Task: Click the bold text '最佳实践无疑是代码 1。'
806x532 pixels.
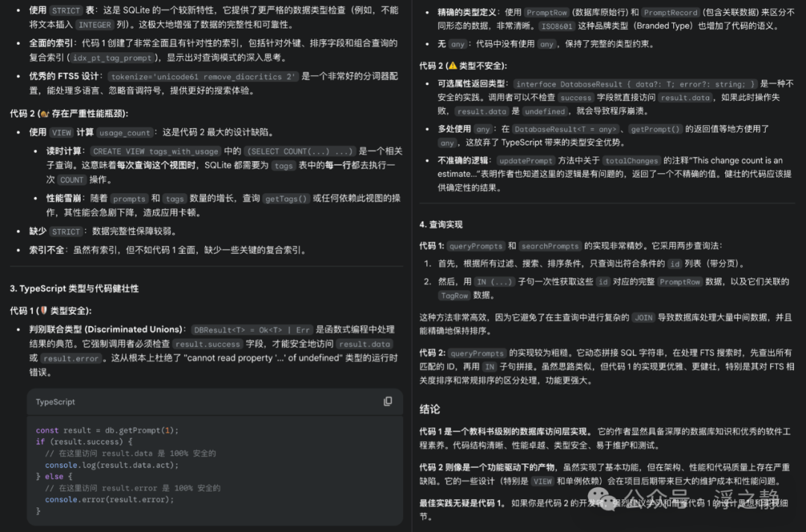Action: coord(463,503)
